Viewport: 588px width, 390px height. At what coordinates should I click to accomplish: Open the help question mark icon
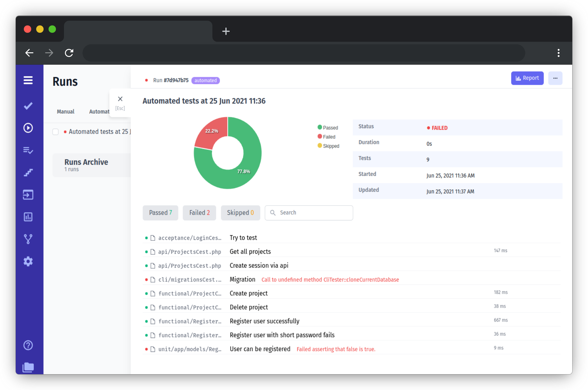click(28, 345)
